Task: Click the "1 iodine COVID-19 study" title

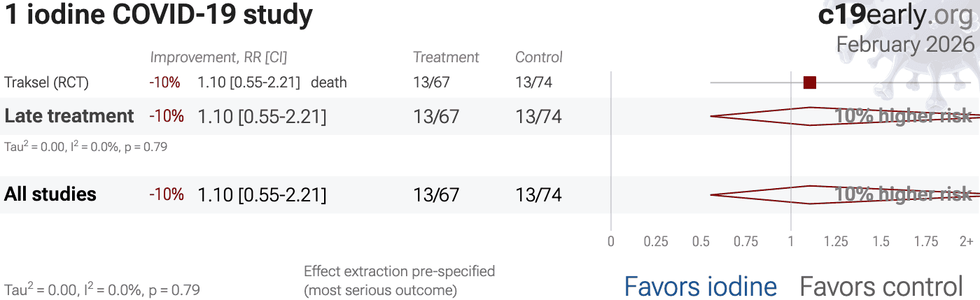Action: pyautogui.click(x=158, y=15)
